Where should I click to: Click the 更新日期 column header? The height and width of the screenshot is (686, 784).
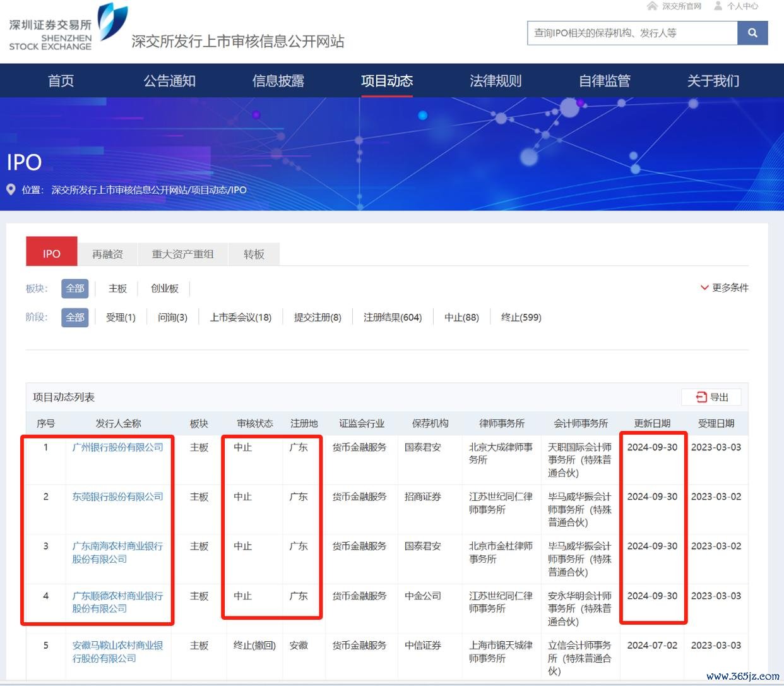652,423
